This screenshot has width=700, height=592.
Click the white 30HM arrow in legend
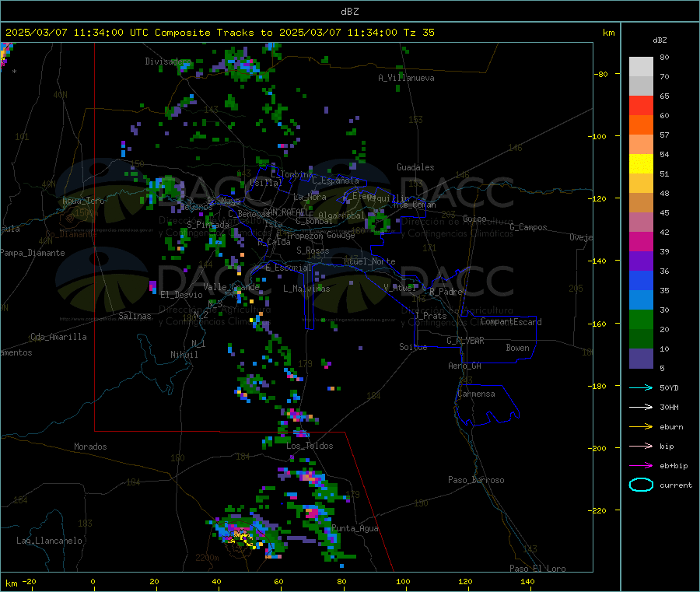(x=641, y=407)
